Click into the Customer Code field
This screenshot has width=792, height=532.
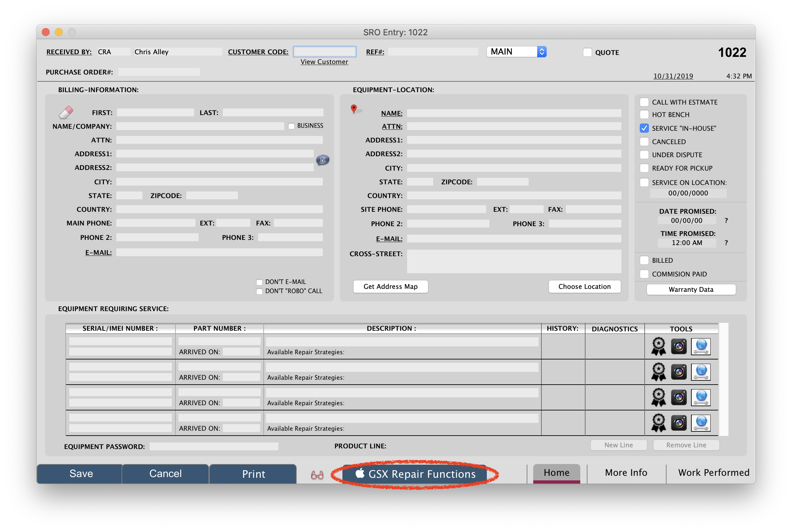pyautogui.click(x=324, y=52)
